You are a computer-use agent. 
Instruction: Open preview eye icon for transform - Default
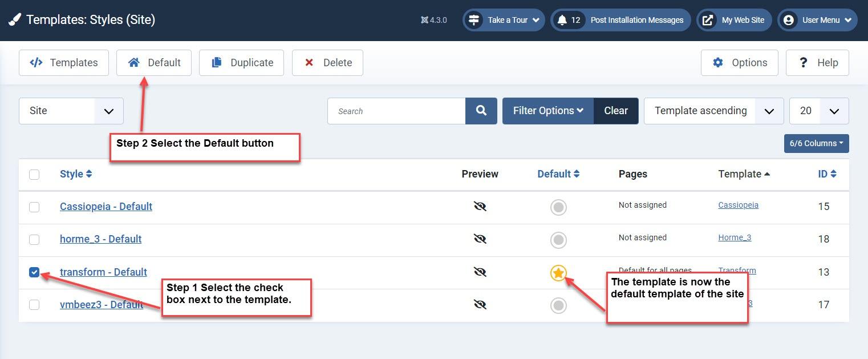click(480, 272)
